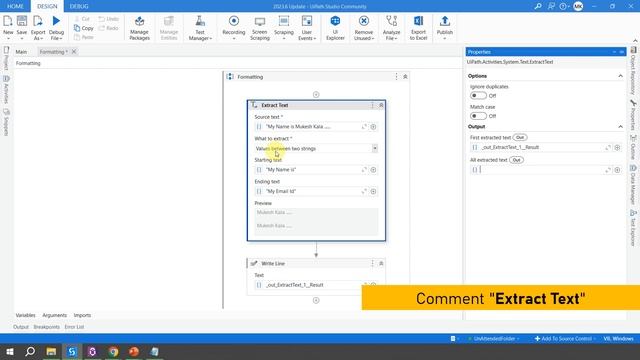Click plus beside All extracted text
The height and width of the screenshot is (360, 640).
[617, 170]
